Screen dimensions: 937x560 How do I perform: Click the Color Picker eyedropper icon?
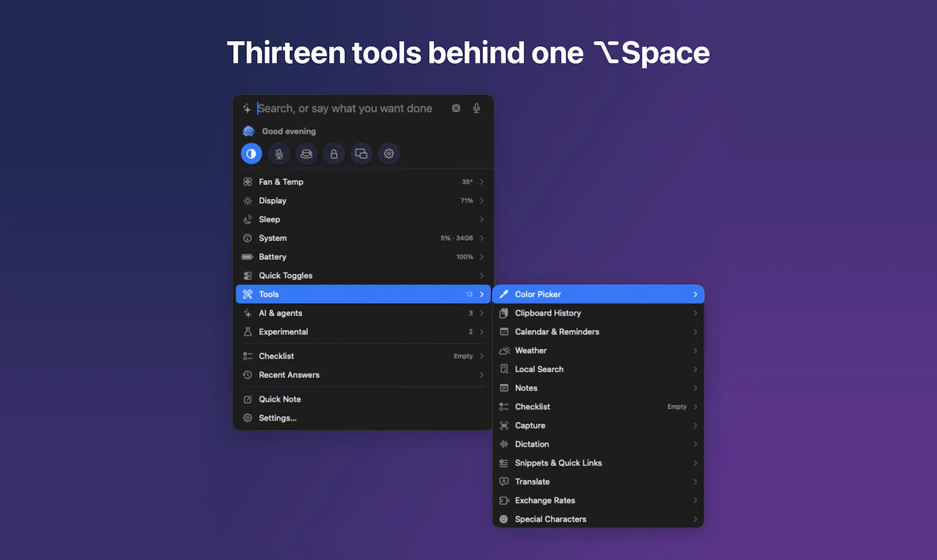(504, 294)
